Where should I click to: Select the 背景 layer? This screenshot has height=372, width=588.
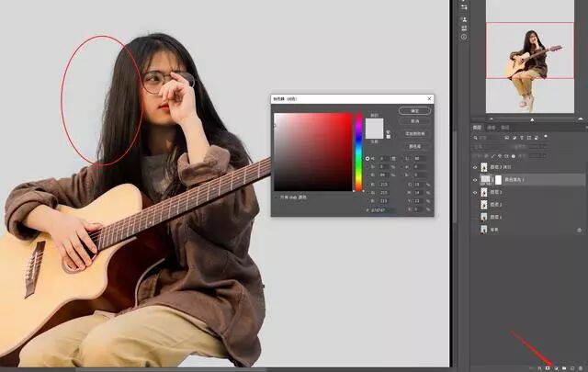point(529,230)
